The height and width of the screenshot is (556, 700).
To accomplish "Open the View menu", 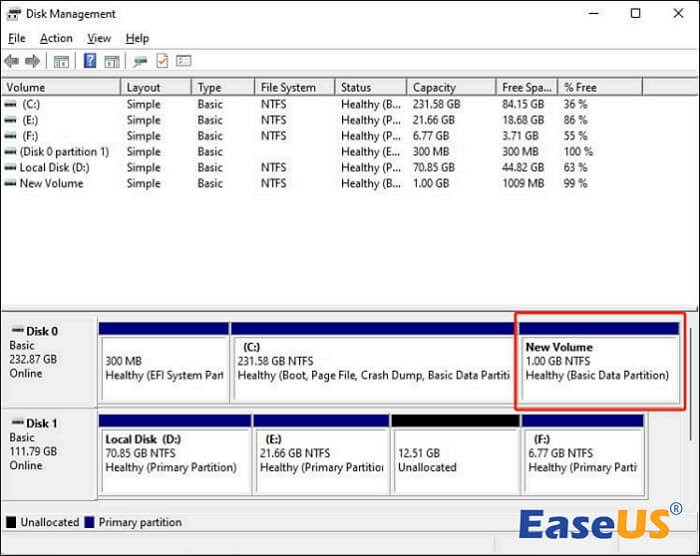I will coord(99,38).
